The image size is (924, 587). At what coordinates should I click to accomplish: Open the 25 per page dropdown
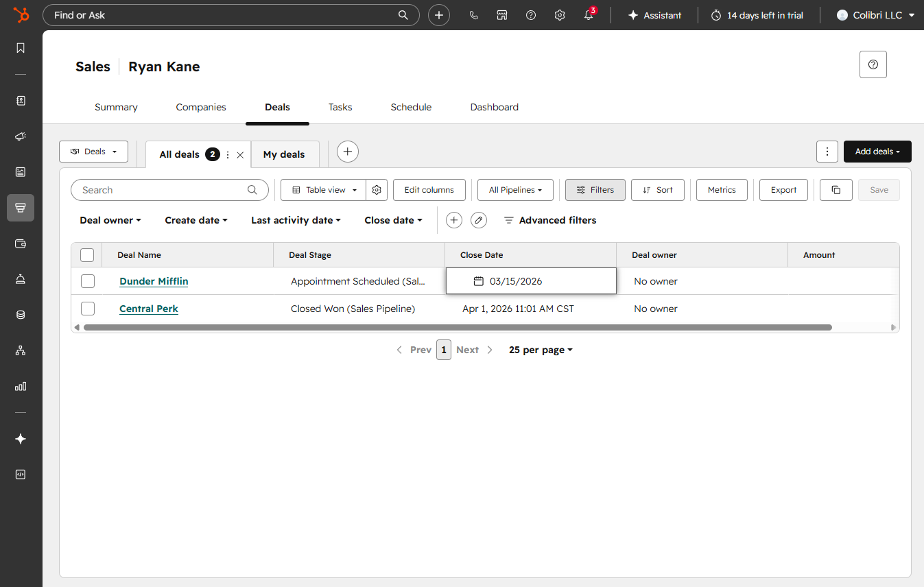(540, 349)
